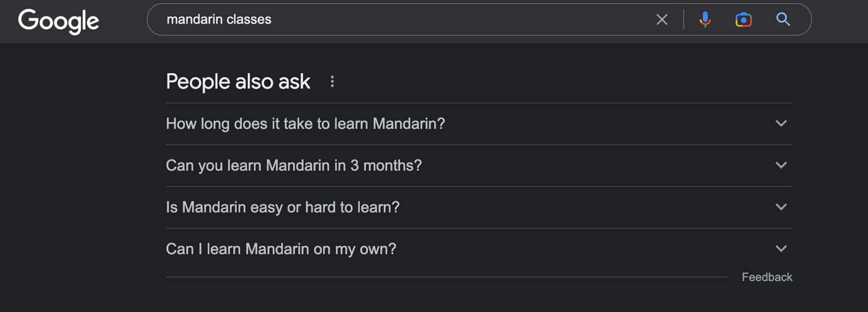Open 'Can you learn Mandarin in 3 months?' text
This screenshot has width=868, height=312.
pyautogui.click(x=294, y=166)
